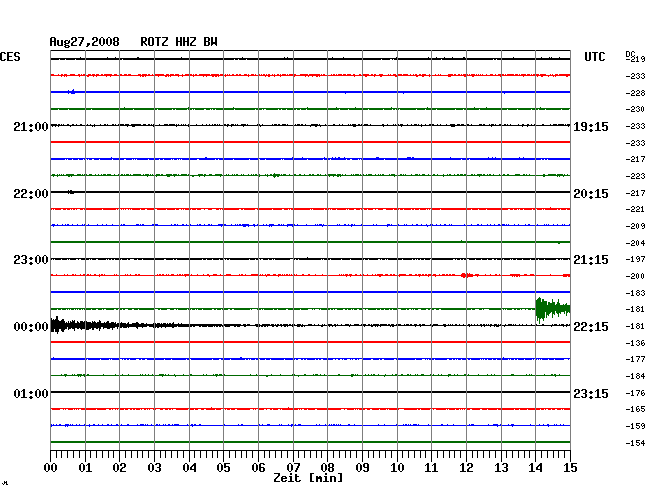Click the green earthquake onset burst near minute 14
Viewport: 650px width, 494px height.
tap(553, 309)
